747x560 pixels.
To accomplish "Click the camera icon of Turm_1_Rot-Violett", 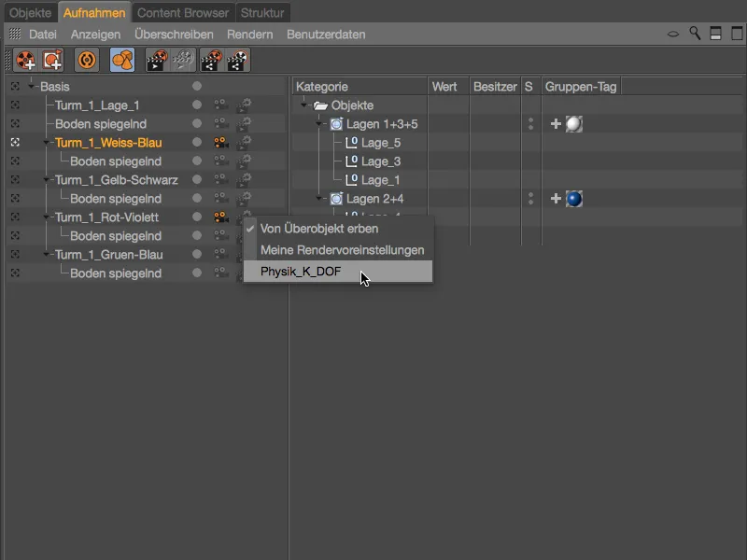I will (220, 217).
